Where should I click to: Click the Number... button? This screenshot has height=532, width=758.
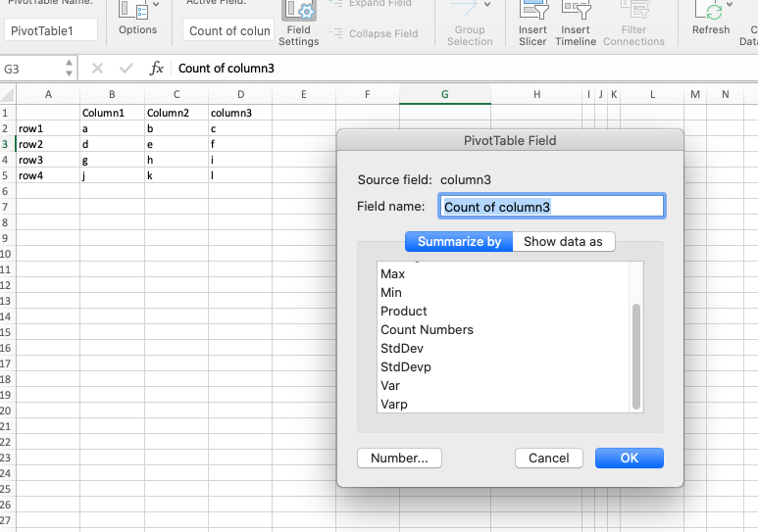click(x=399, y=459)
